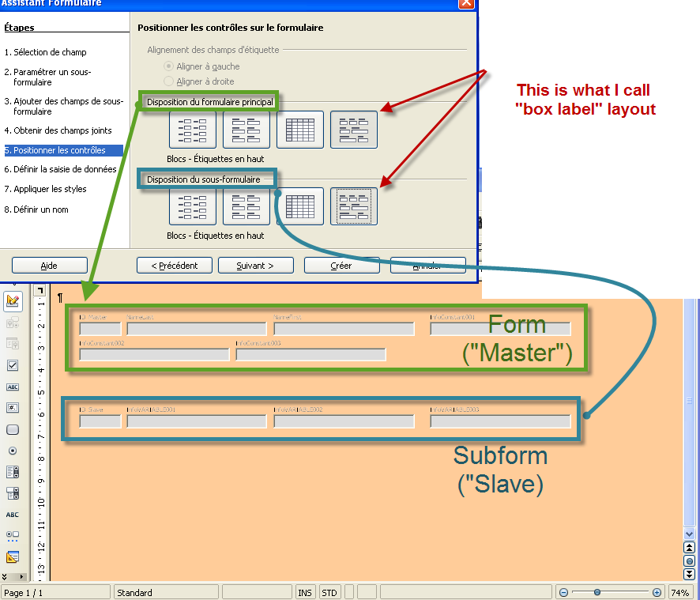Open step '6. Définir la saisie de données'
This screenshot has width=700, height=600.
tap(60, 169)
